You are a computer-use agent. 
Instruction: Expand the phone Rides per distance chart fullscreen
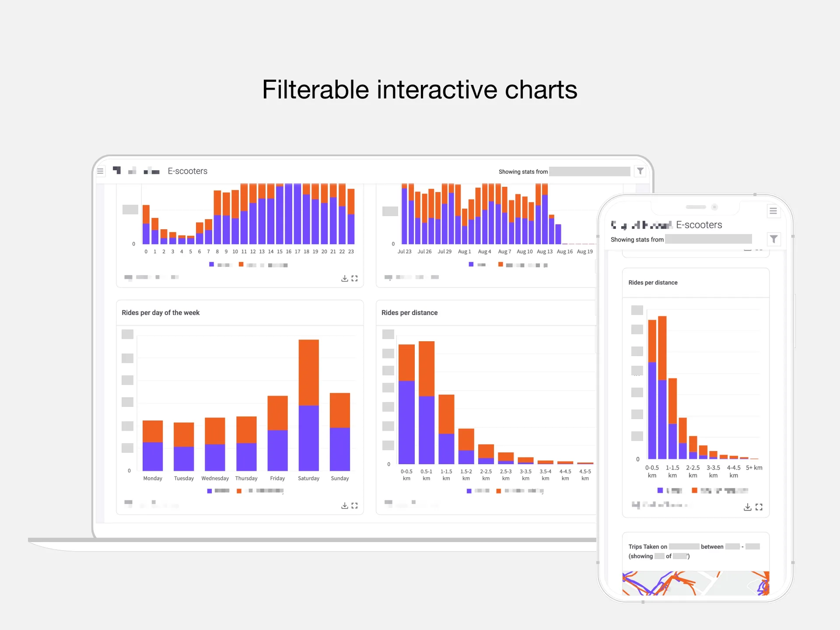[x=759, y=507]
